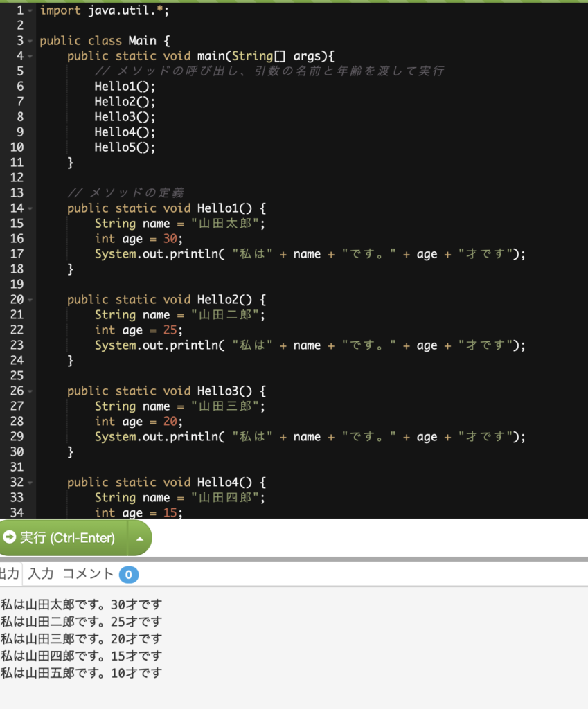588x709 pixels.
Task: Click line number 12 in the gutter
Action: [17, 177]
